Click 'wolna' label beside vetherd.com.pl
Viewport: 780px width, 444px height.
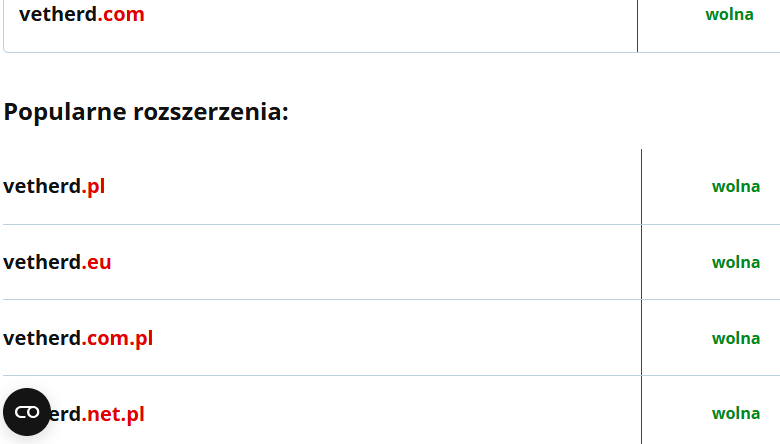(735, 338)
